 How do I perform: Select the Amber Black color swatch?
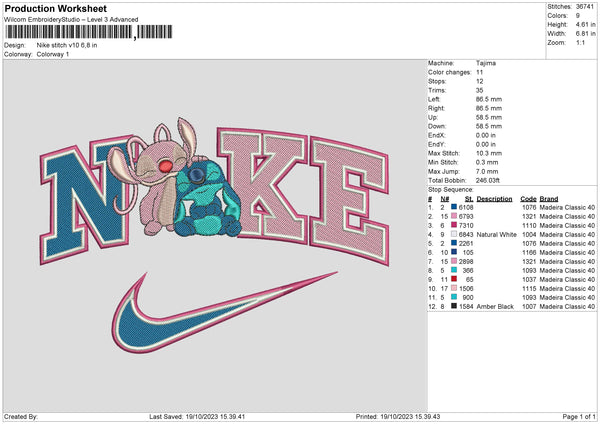point(454,306)
